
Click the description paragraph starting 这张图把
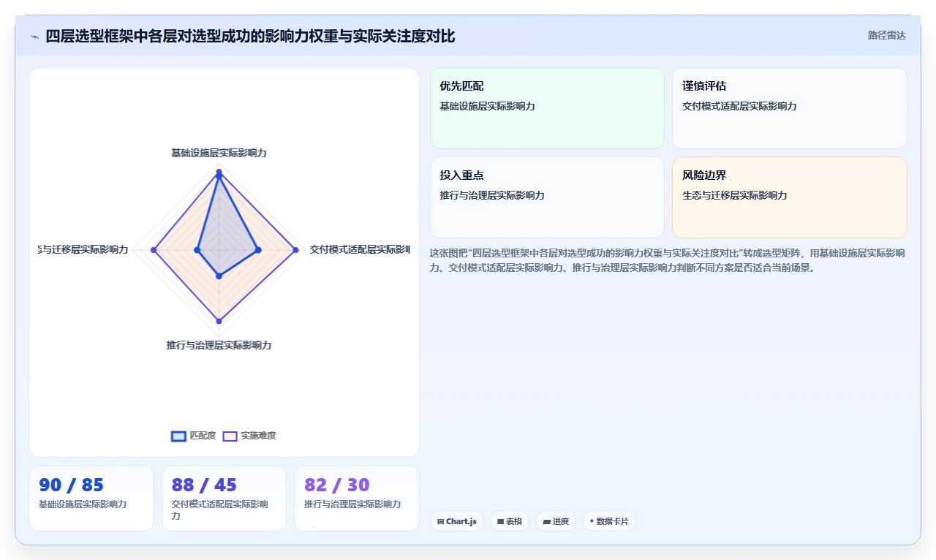tap(668, 260)
